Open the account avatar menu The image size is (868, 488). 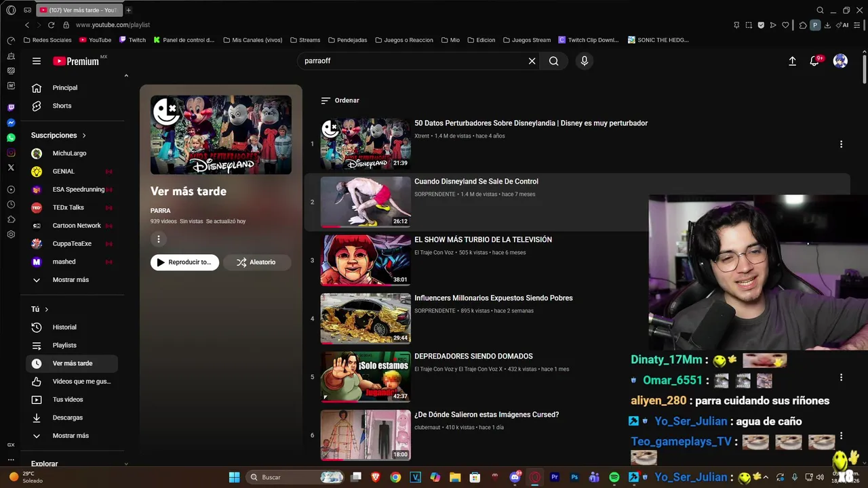(840, 61)
